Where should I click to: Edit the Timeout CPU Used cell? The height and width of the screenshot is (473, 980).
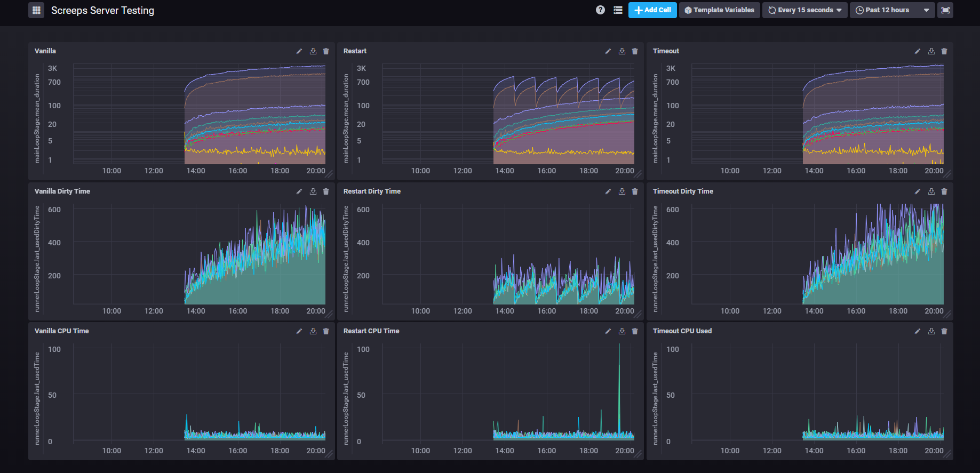[918, 331]
